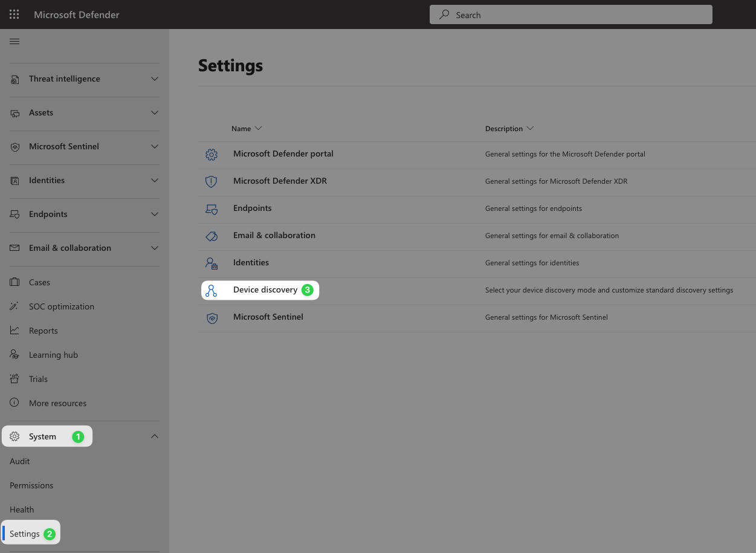Image resolution: width=756 pixels, height=553 pixels.
Task: Click 'General settings for the Microsoft Defender portal'
Action: tap(565, 154)
